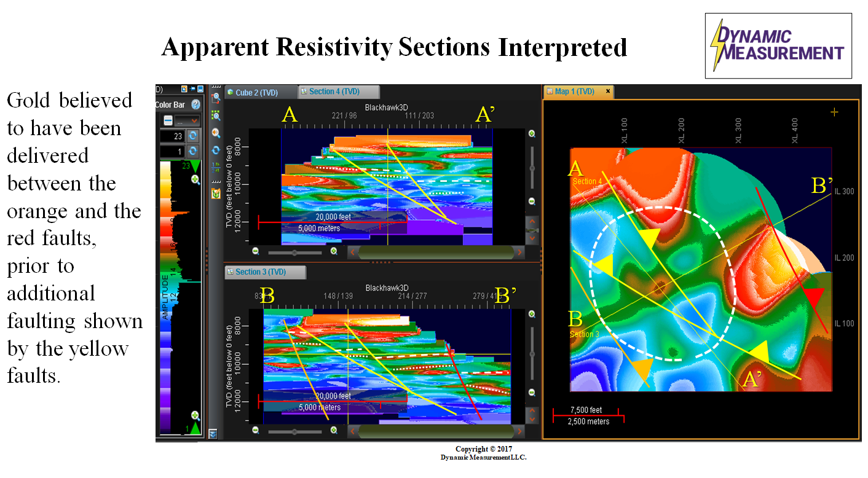Screen dimensions: 868x478
Task: Click the IL 300 axis label on the map
Action: [844, 192]
